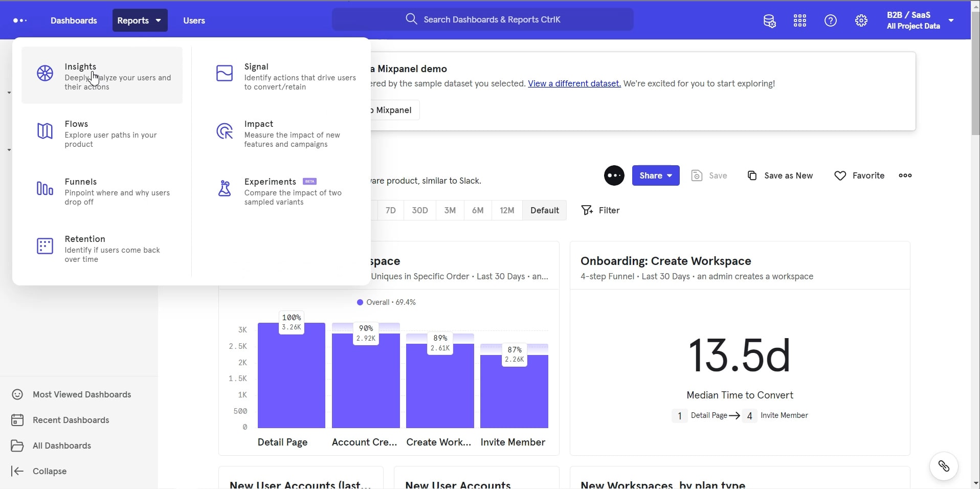Open the Users section
This screenshot has width=980, height=489.
pos(194,20)
